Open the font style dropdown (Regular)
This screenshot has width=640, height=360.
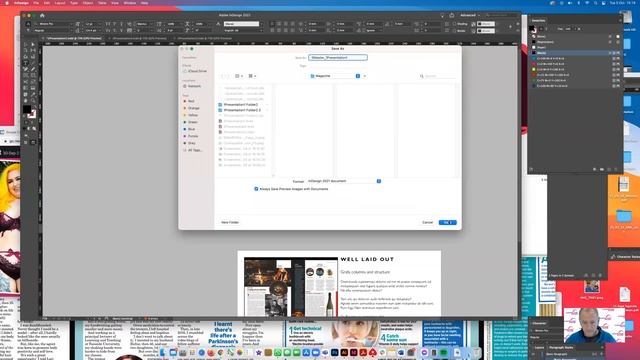click(x=53, y=31)
